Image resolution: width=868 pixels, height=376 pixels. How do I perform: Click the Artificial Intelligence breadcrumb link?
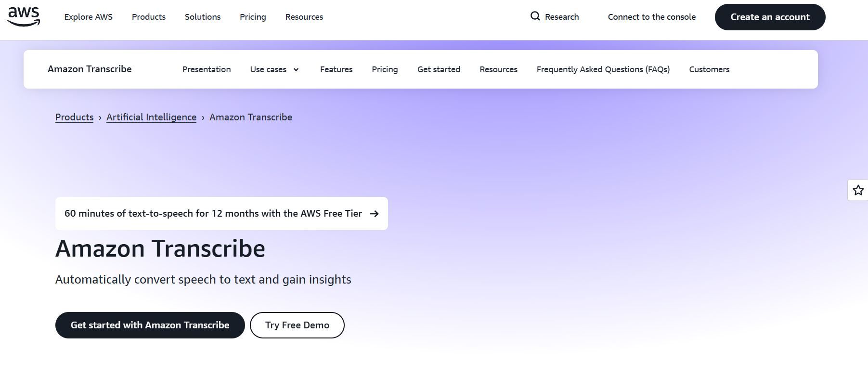tap(151, 117)
